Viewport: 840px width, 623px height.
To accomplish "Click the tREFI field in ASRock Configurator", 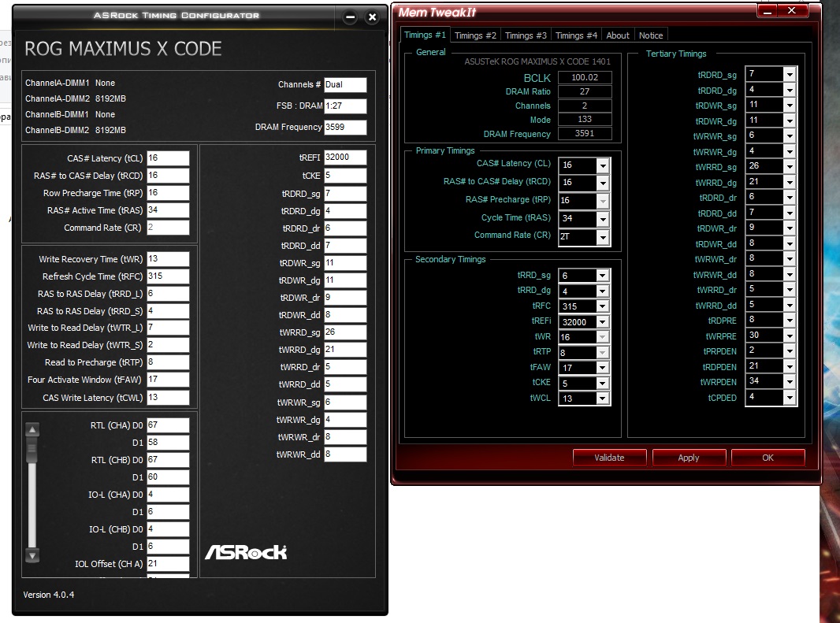I will (345, 158).
